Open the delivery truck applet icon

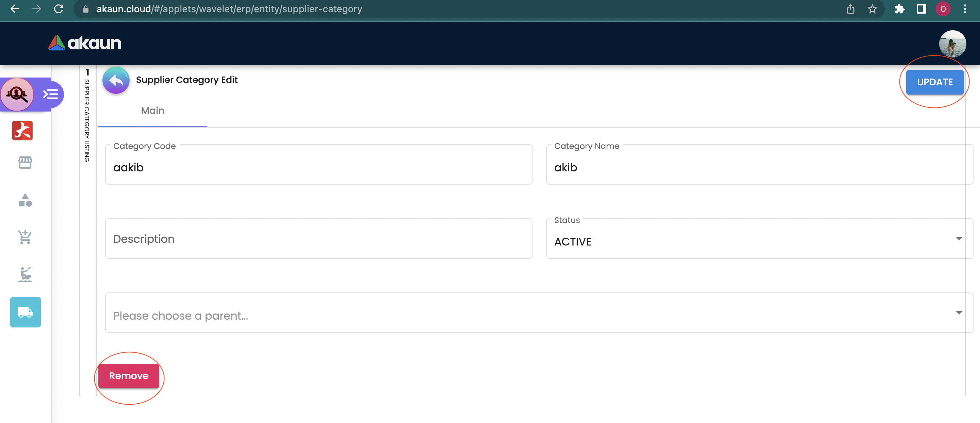pyautogui.click(x=25, y=312)
